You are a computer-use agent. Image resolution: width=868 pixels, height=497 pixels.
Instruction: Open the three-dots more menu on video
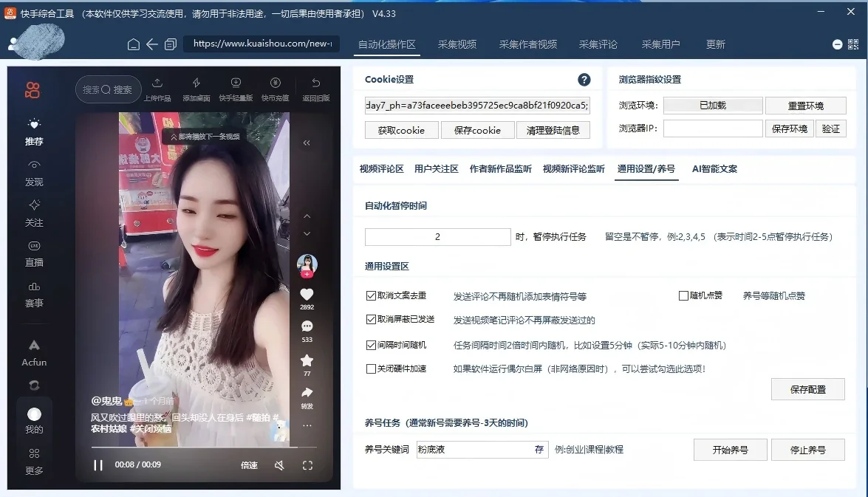coord(307,425)
